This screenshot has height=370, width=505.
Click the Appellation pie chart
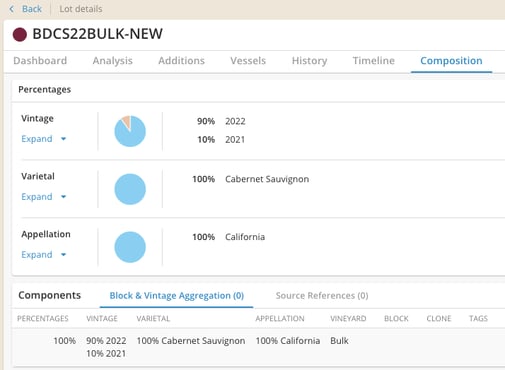tap(130, 247)
